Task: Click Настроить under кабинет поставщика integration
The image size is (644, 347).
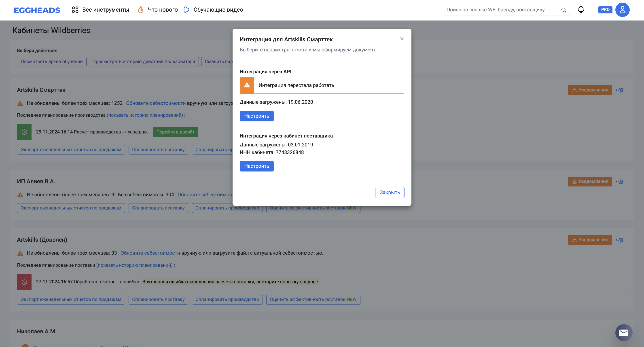Action: click(x=256, y=166)
